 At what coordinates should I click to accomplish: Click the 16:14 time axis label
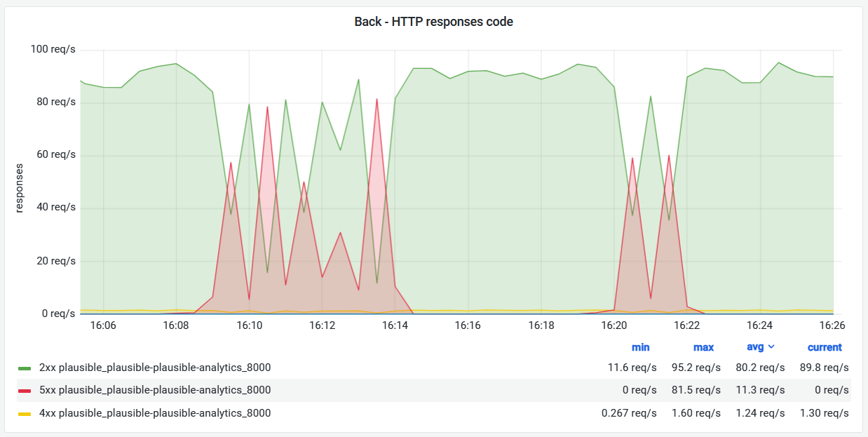point(395,326)
